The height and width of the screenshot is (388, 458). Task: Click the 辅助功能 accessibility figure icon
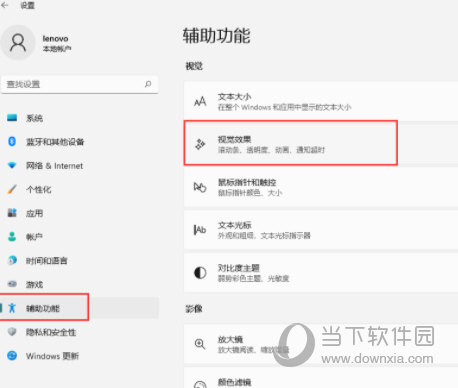[12, 308]
